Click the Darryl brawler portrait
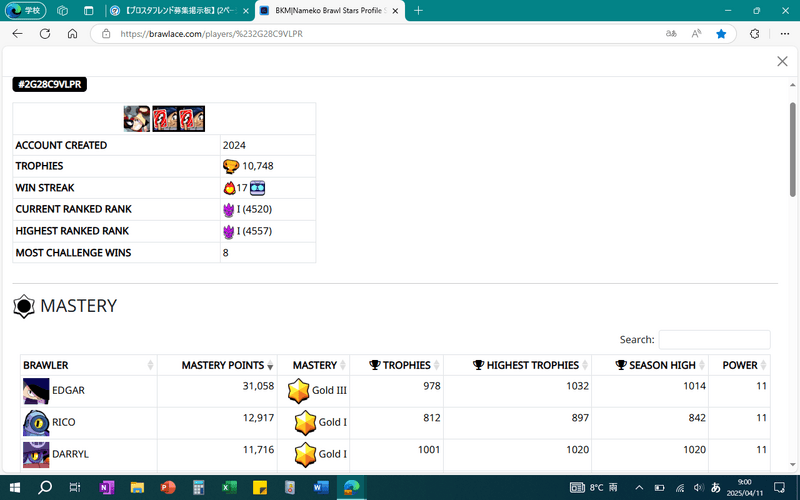The image size is (800, 500). [36, 454]
